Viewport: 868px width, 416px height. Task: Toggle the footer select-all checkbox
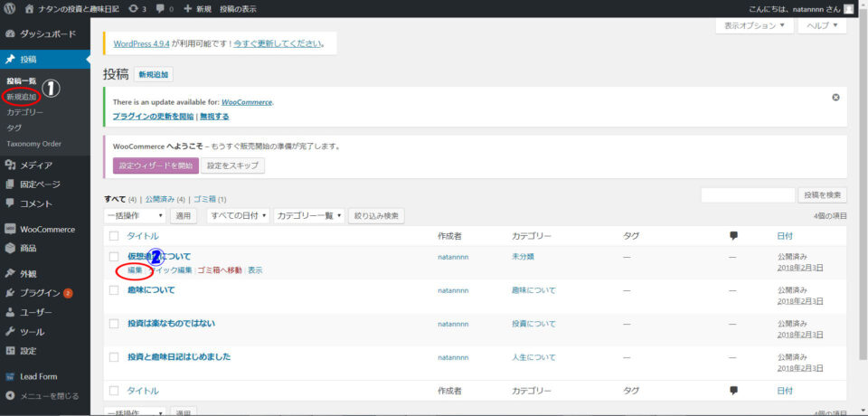(114, 391)
